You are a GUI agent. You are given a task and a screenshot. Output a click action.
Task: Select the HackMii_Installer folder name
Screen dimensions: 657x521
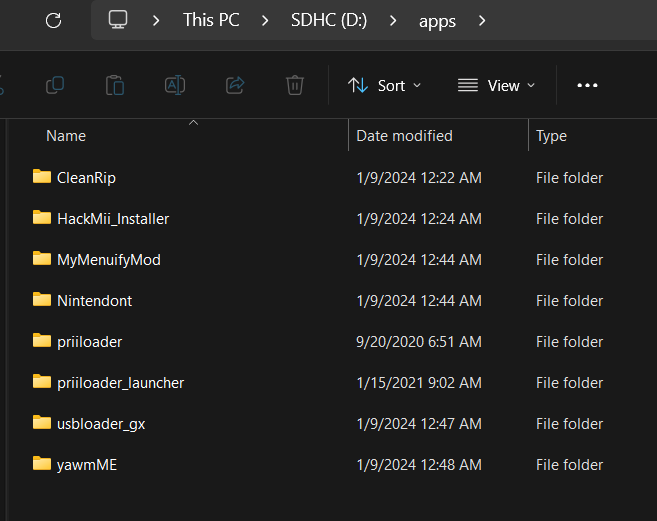coord(113,219)
